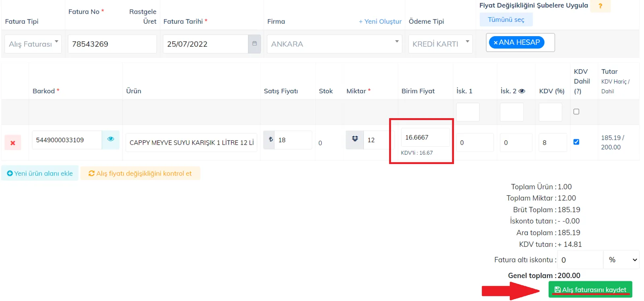Click the branch selection box containing ANA HESAP
Image resolution: width=644 pixels, height=301 pixels.
[x=520, y=43]
